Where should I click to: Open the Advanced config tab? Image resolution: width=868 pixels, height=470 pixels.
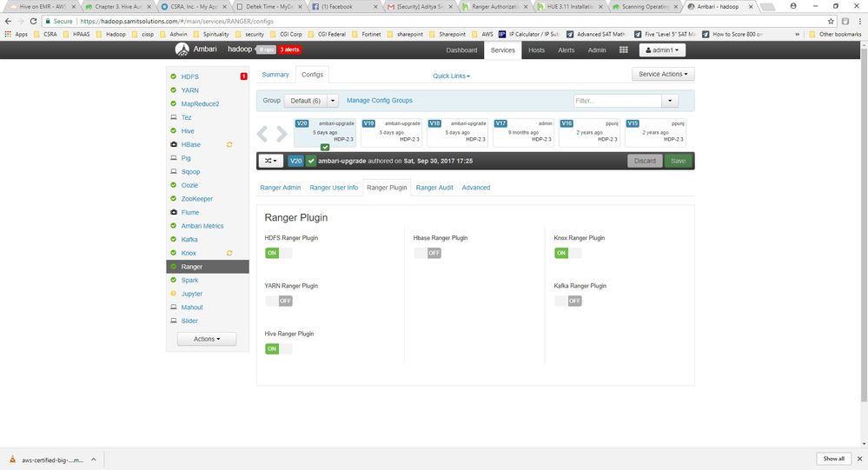pyautogui.click(x=476, y=188)
